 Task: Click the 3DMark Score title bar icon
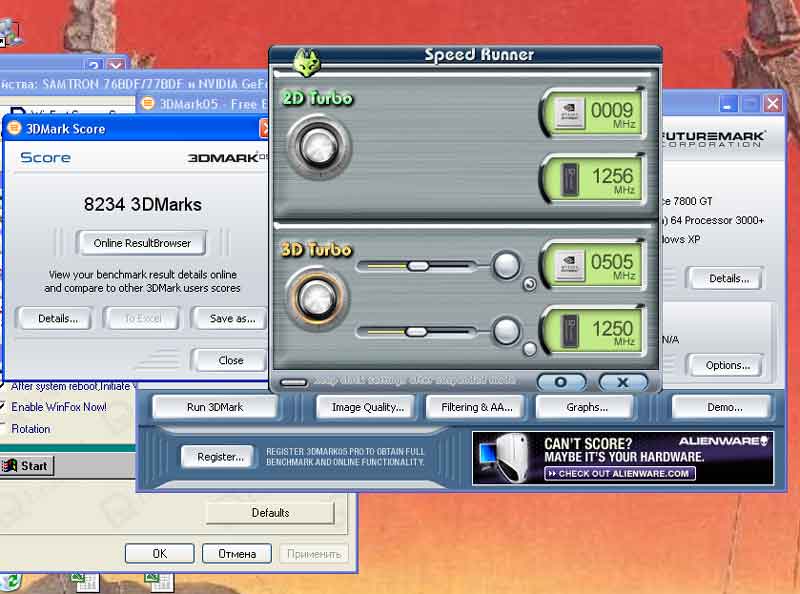click(x=14, y=128)
